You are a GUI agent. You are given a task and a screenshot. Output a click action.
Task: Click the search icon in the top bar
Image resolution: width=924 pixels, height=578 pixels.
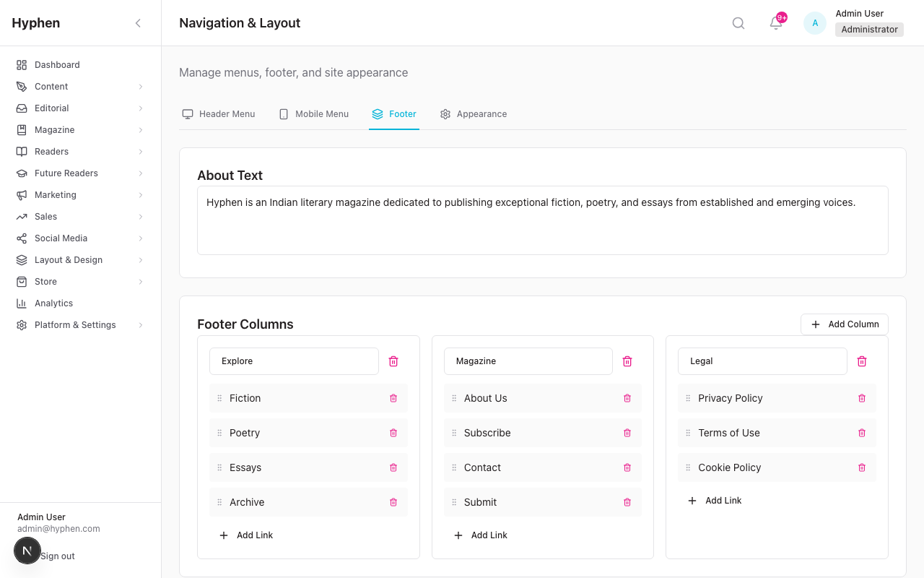738,22
